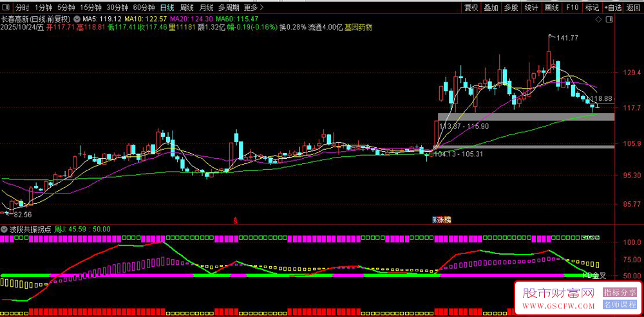Enable the 多股 multi-stock view

click(x=511, y=8)
